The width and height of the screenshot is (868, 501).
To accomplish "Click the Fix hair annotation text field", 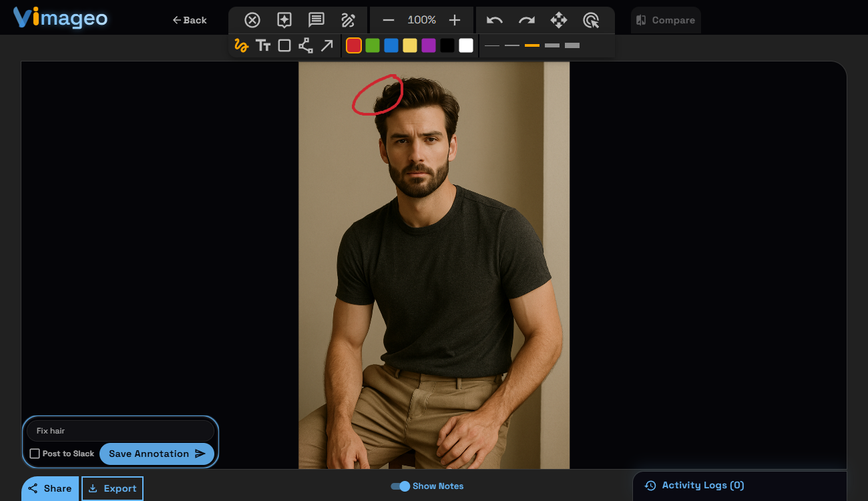I will pyautogui.click(x=120, y=431).
